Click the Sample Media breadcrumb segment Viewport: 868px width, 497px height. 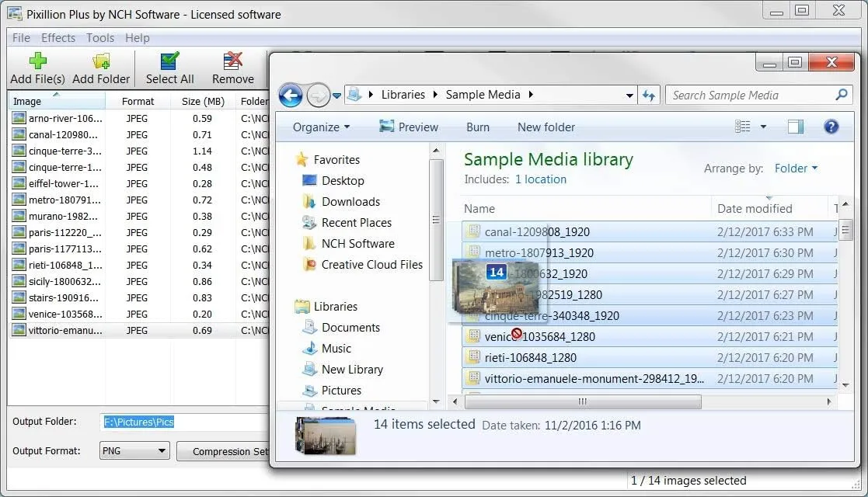[483, 95]
